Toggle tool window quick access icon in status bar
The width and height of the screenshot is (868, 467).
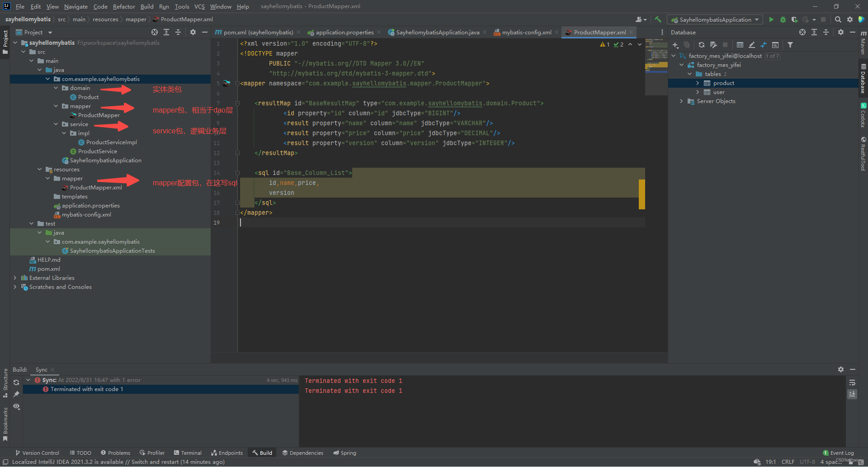tap(5, 462)
